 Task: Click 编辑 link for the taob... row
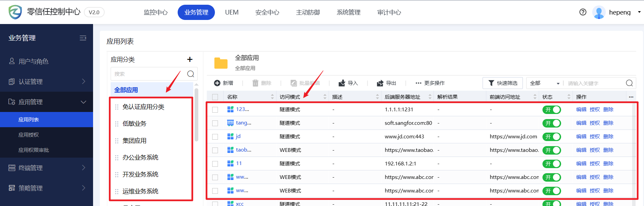pos(581,150)
